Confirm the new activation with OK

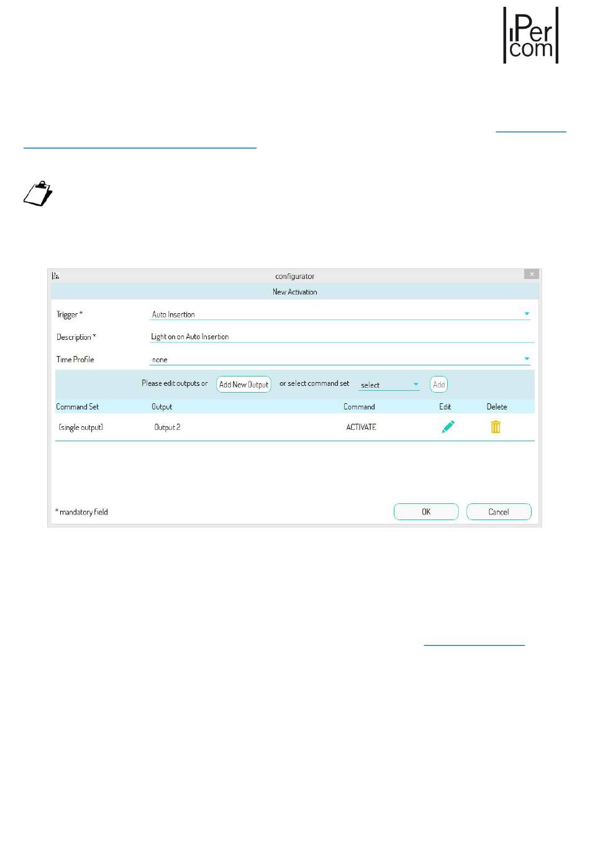coord(426,511)
